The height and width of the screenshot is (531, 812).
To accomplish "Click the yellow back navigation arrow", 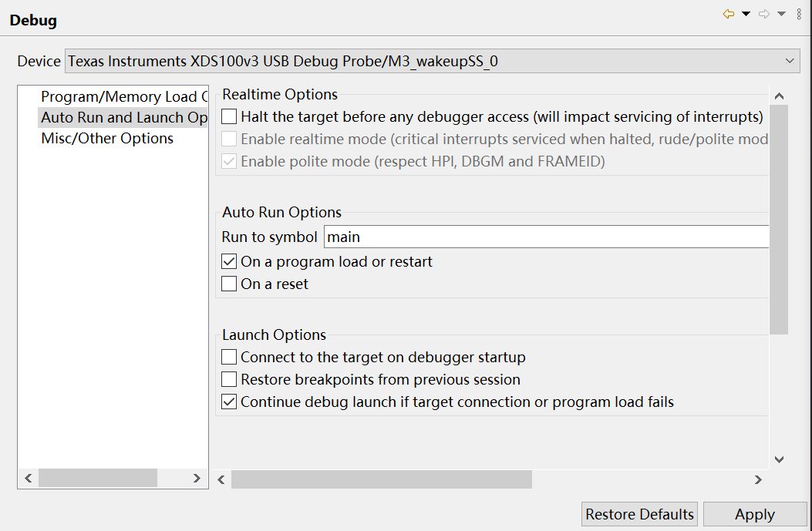I will [x=728, y=14].
